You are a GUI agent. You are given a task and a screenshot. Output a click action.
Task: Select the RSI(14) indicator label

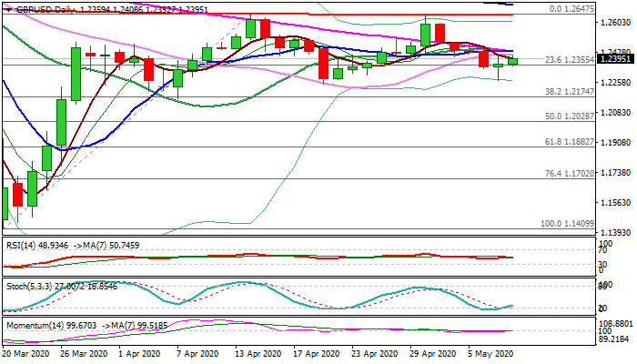coord(18,246)
